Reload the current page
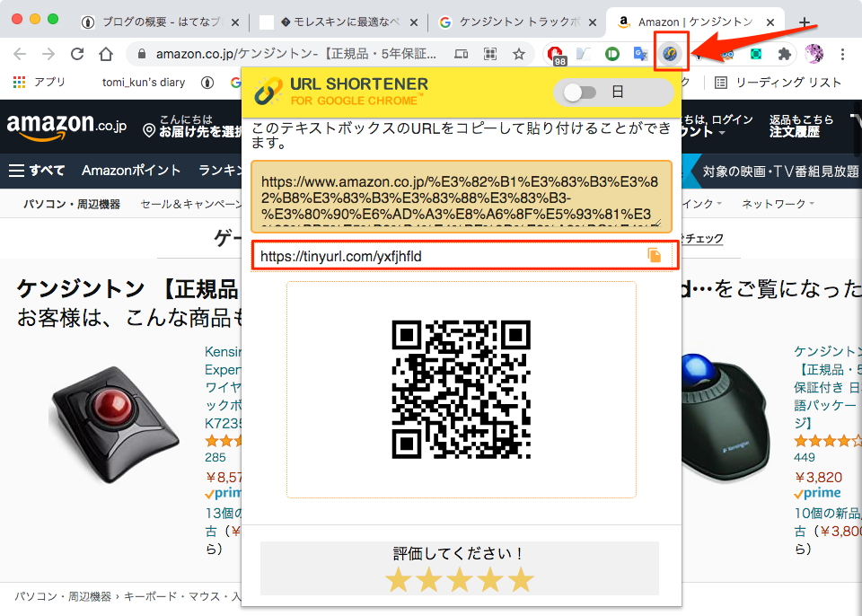This screenshot has width=862, height=616. [77, 53]
